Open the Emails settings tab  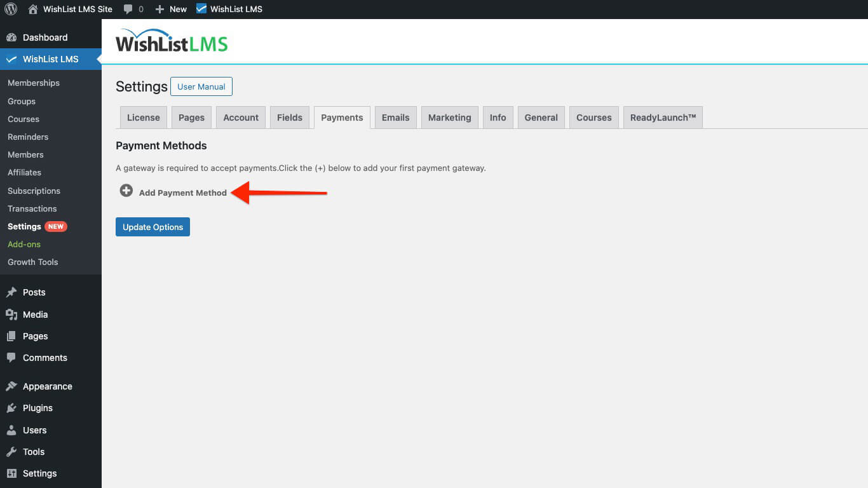pyautogui.click(x=395, y=117)
